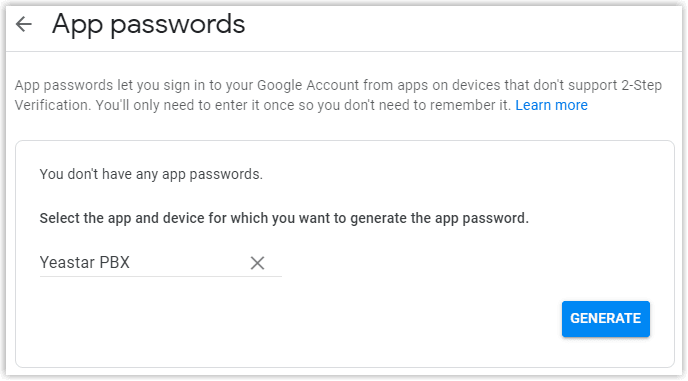Click the '2-Step' text in the description

coord(641,85)
